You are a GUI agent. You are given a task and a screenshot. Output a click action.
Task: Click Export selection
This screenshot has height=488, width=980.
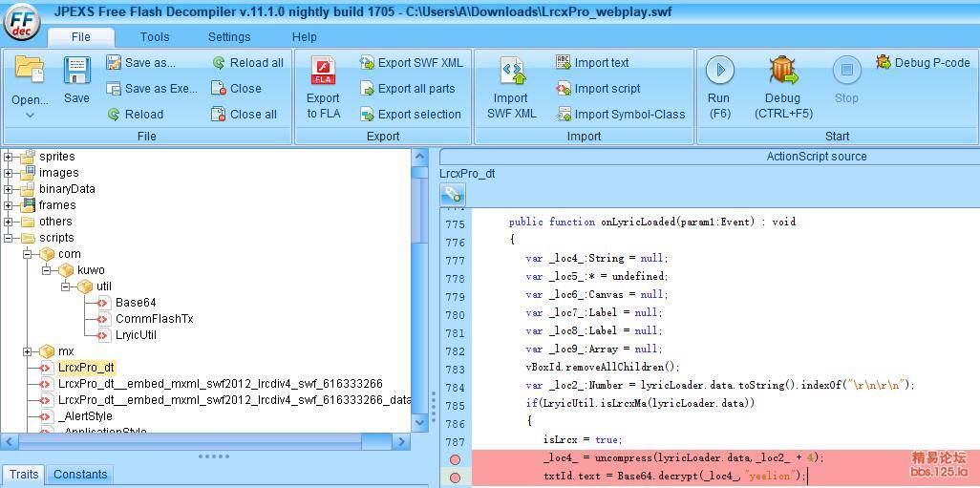410,115
